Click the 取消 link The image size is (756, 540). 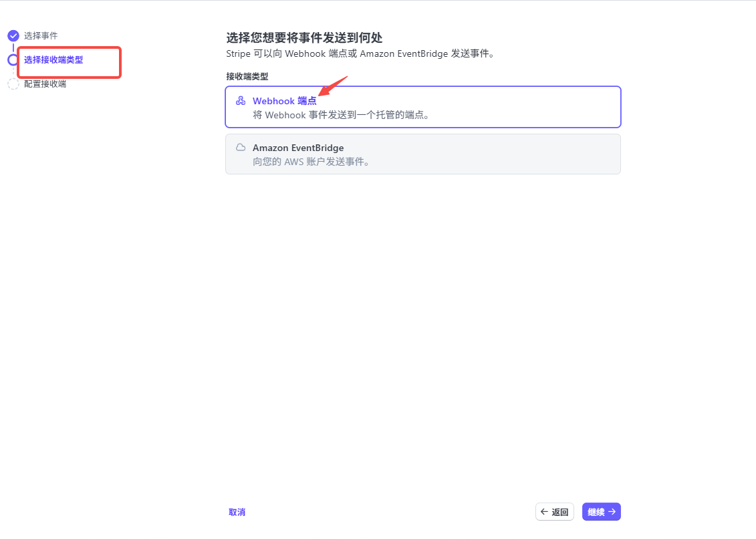coord(237,511)
